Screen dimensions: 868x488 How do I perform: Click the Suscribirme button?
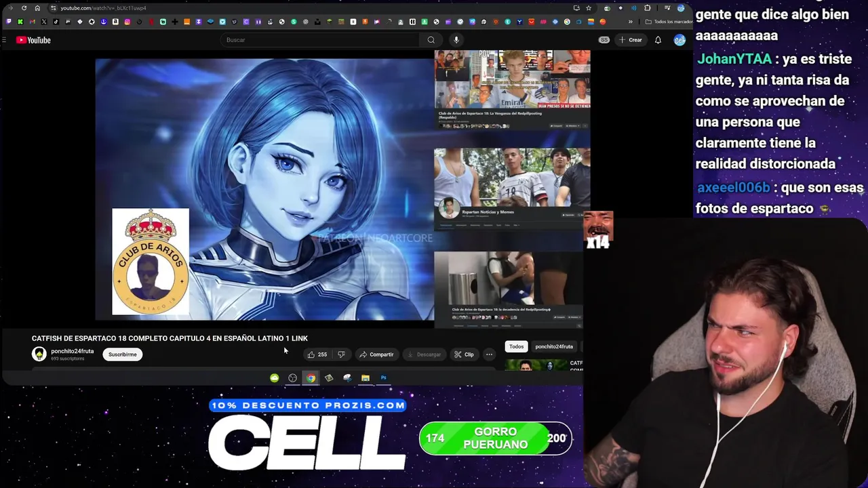(123, 354)
